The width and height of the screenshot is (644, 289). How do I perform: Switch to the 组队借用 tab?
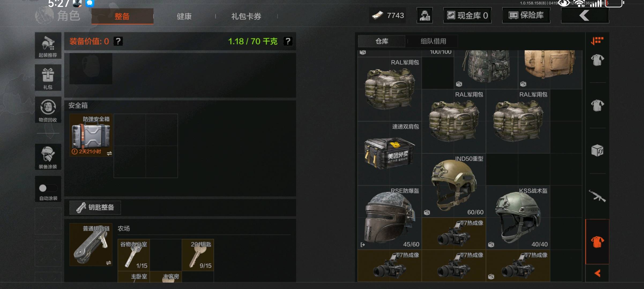[x=433, y=41]
